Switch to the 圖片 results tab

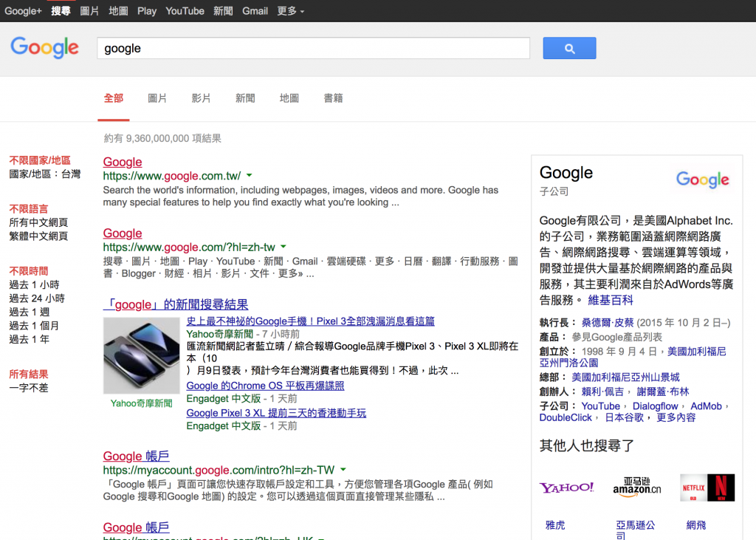[x=157, y=98]
